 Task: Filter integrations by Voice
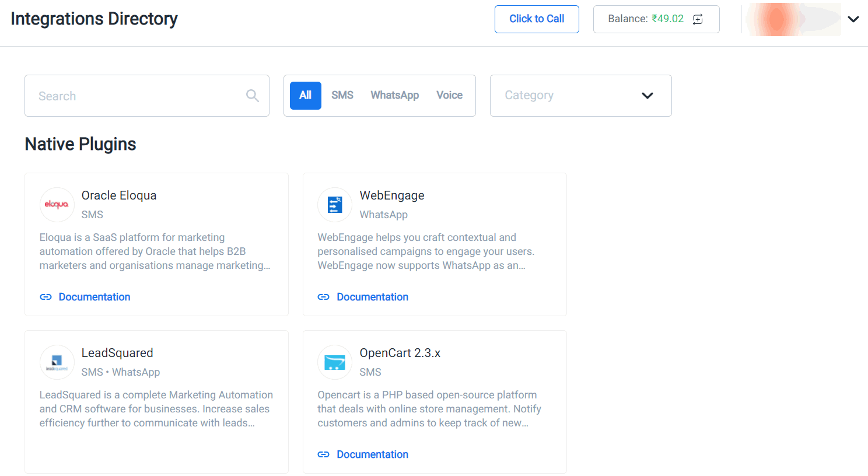[x=450, y=95]
